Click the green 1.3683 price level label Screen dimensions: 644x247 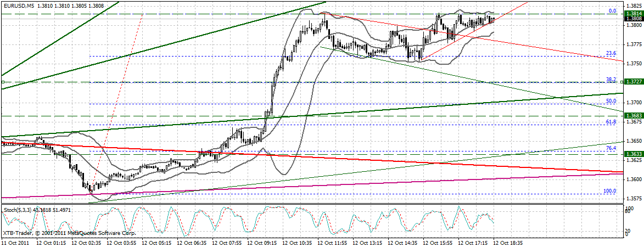coord(633,116)
